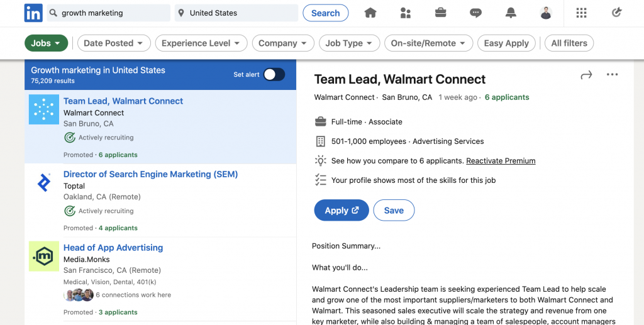Open the Notifications bell icon

511,13
